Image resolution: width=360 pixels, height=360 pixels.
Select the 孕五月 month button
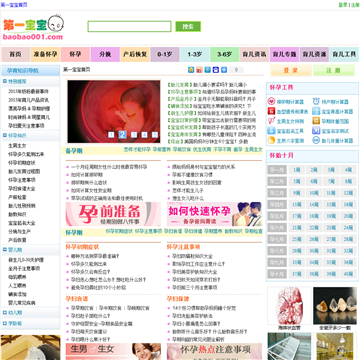[277, 216]
